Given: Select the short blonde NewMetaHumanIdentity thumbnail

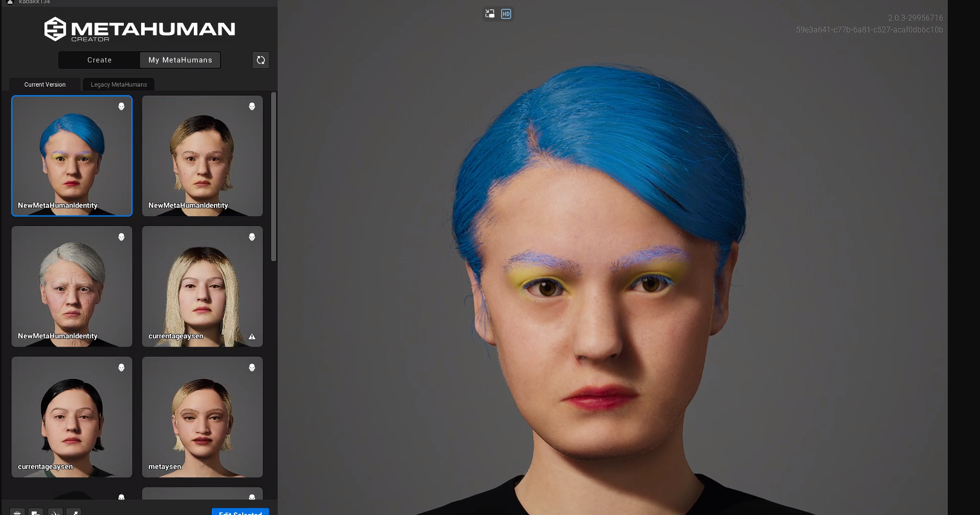Looking at the screenshot, I should point(202,156).
